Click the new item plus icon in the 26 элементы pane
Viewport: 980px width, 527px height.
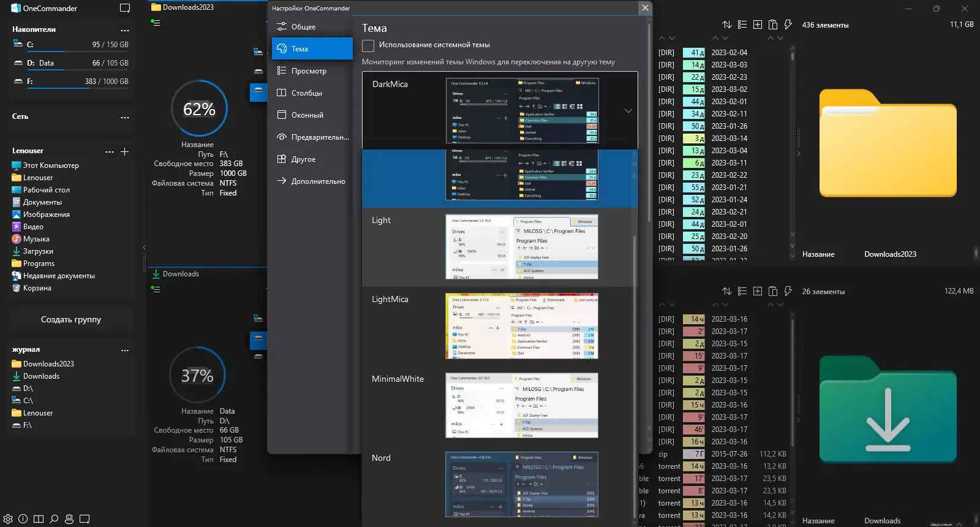pyautogui.click(x=758, y=291)
